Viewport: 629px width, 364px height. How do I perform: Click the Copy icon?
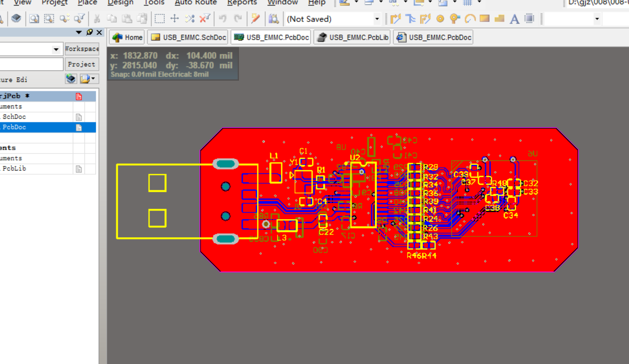point(112,19)
